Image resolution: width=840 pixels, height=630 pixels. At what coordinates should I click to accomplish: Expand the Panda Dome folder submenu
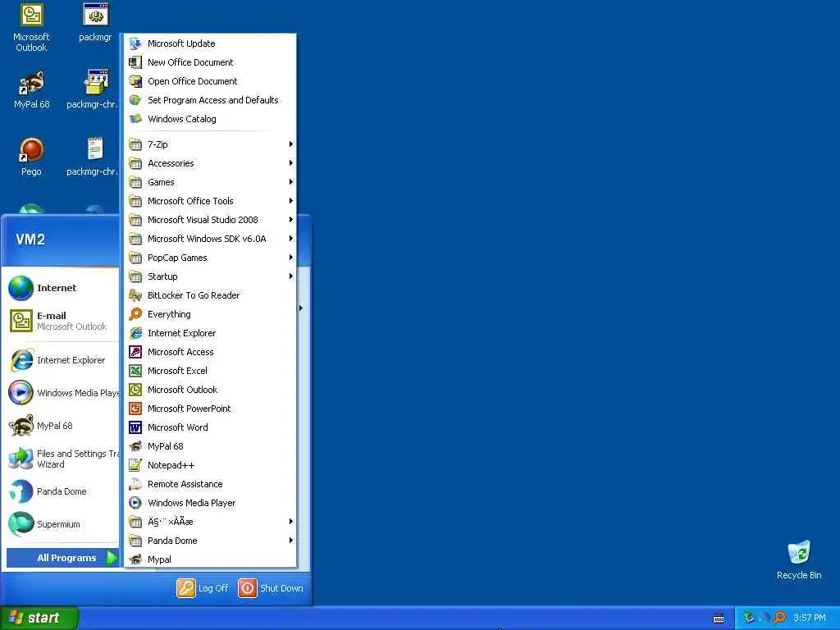211,541
